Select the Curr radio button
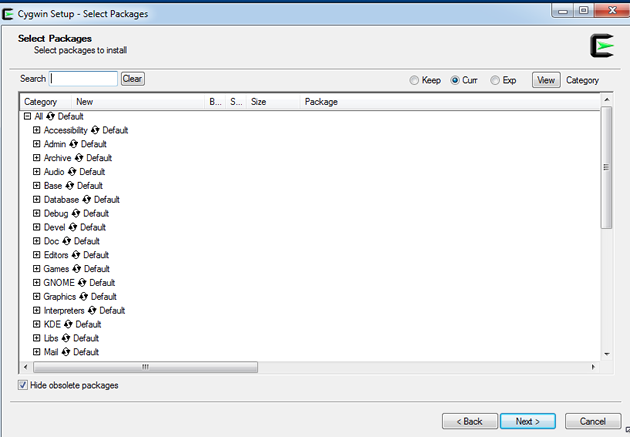 [454, 80]
